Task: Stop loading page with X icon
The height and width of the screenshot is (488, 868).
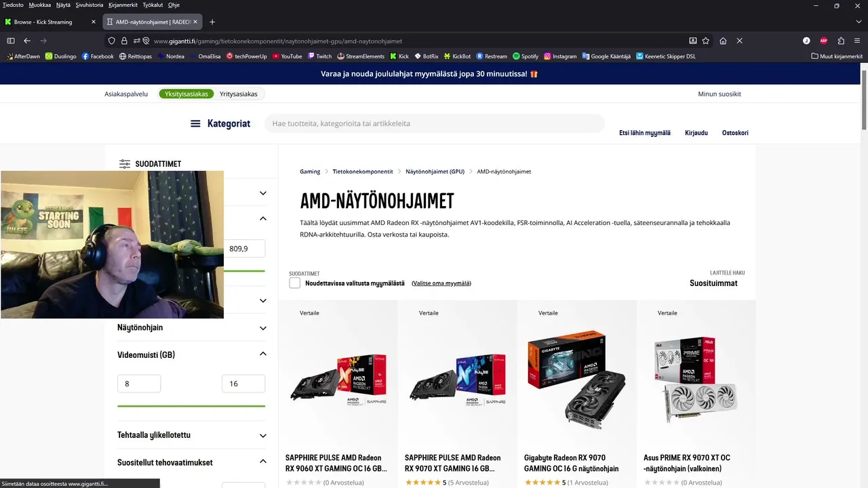Action: [739, 41]
